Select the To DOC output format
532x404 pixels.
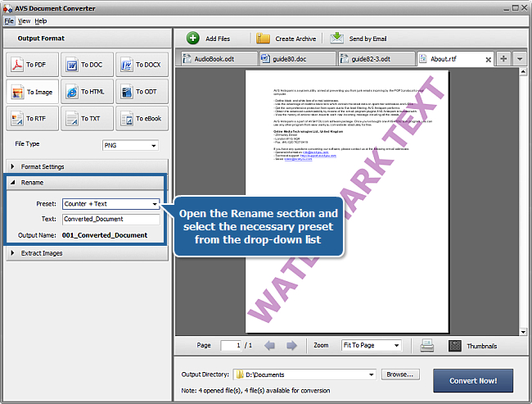tap(88, 65)
